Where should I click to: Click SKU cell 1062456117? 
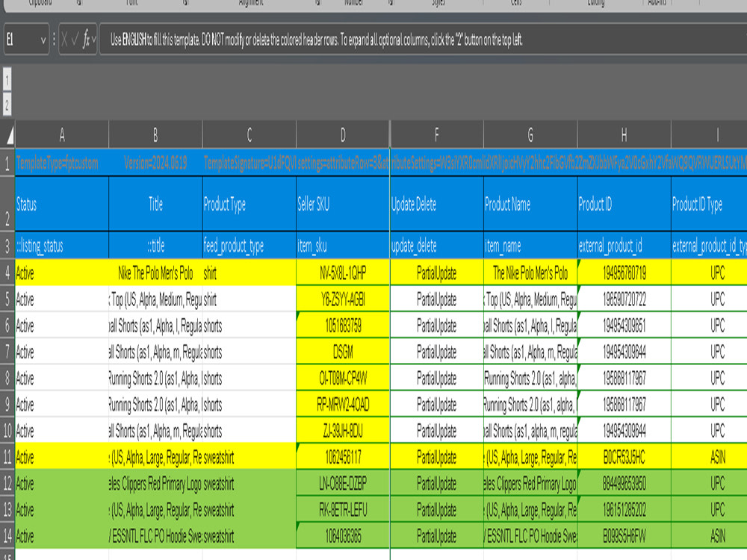[343, 457]
